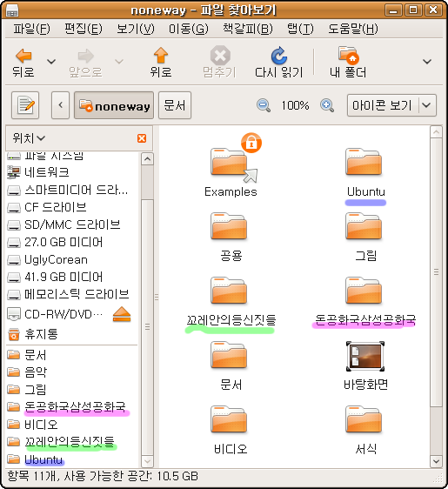448x489 pixels.
Task: Click main view scrollbar up arrow
Action: click(x=436, y=132)
